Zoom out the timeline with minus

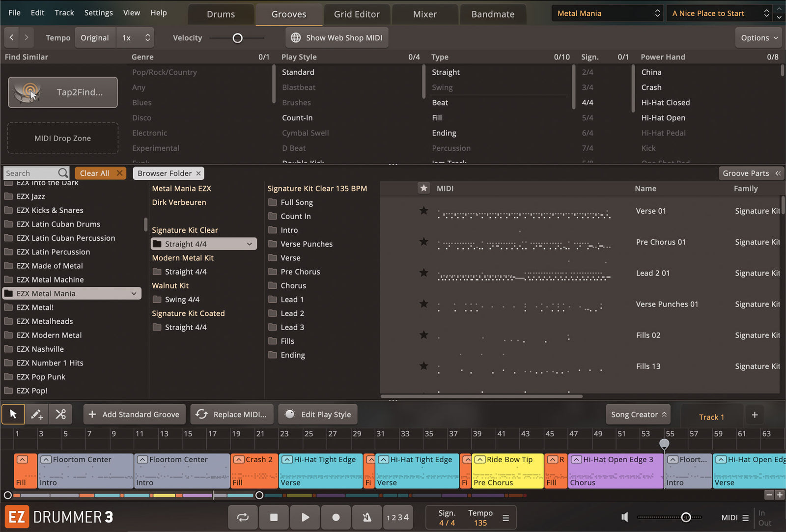click(769, 495)
